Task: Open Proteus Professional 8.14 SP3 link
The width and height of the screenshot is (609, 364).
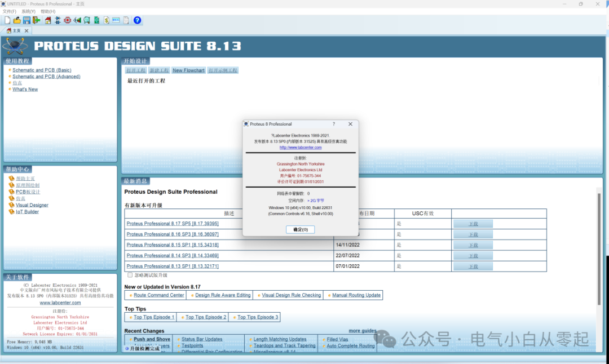Action: click(173, 256)
